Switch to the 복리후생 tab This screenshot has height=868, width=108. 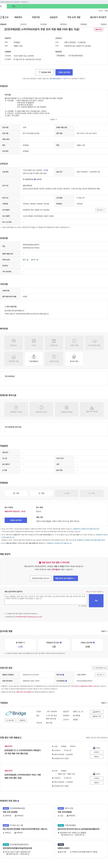pyautogui.click(x=63, y=24)
